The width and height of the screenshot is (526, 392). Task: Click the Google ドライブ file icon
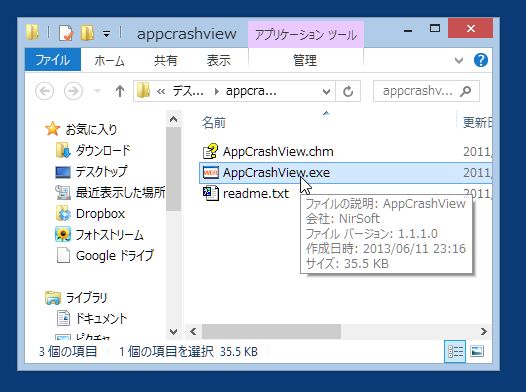click(x=63, y=256)
